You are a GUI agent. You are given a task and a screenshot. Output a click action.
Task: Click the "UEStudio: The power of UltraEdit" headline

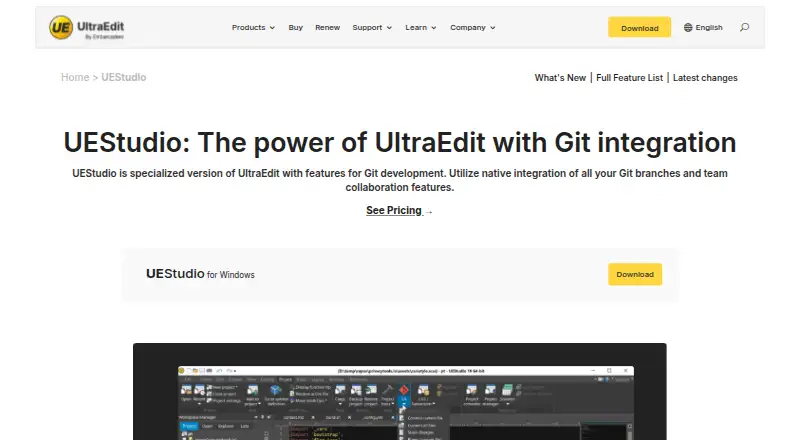(x=399, y=142)
